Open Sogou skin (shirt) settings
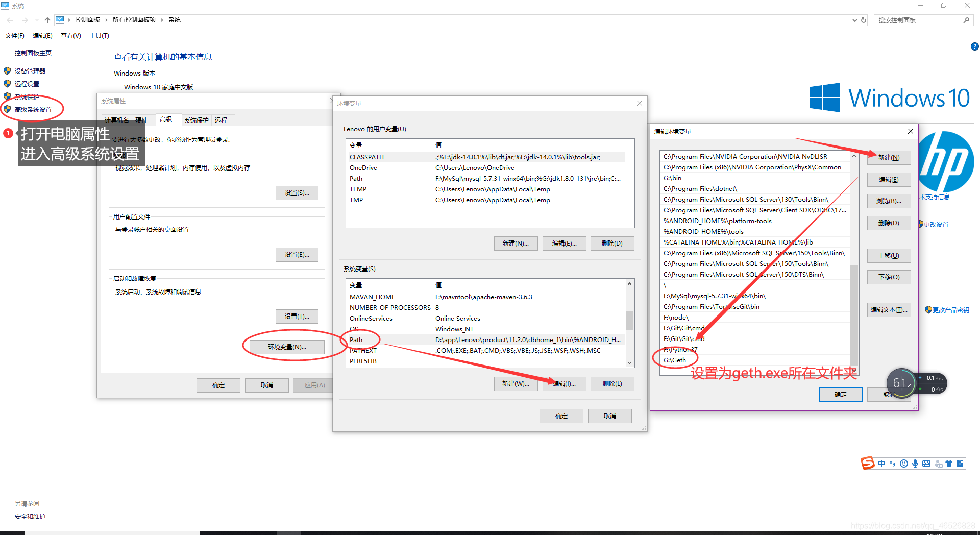 (948, 464)
